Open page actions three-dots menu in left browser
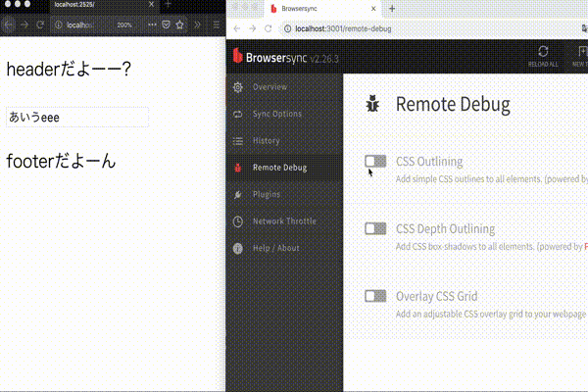This screenshot has height=392, width=588. tap(152, 24)
